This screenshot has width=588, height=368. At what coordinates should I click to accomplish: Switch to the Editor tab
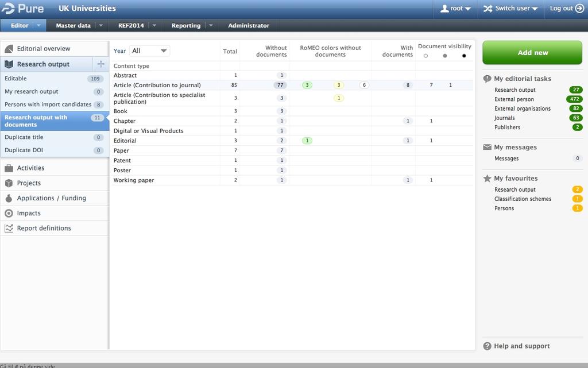(x=20, y=25)
